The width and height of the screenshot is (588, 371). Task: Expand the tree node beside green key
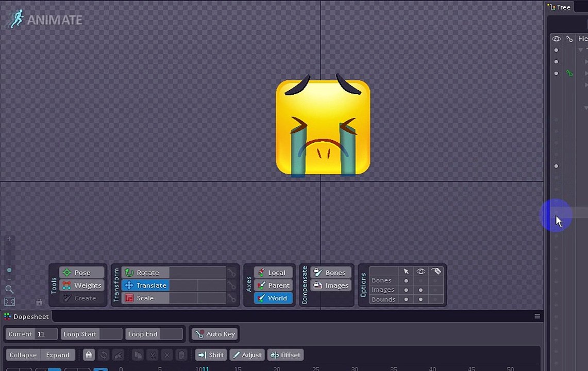pos(586,73)
